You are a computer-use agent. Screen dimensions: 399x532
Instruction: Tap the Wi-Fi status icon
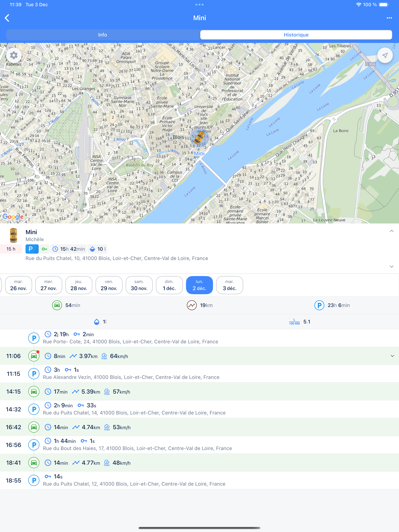[x=358, y=5]
